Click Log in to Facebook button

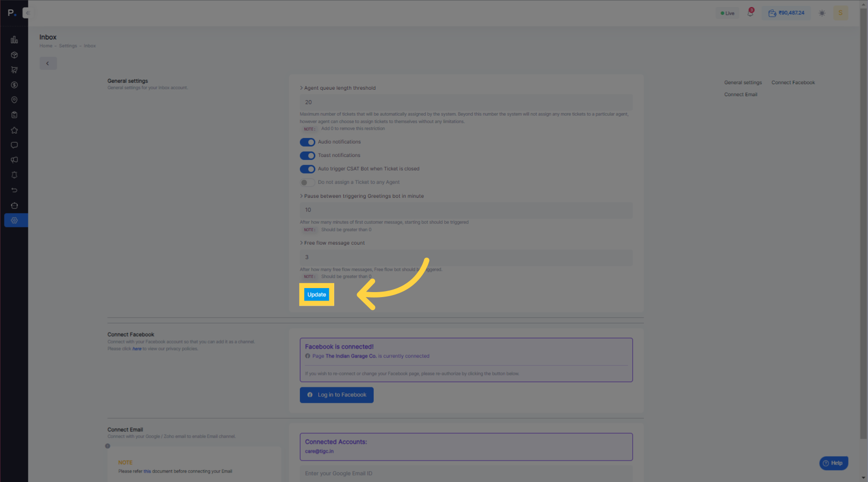coord(337,395)
